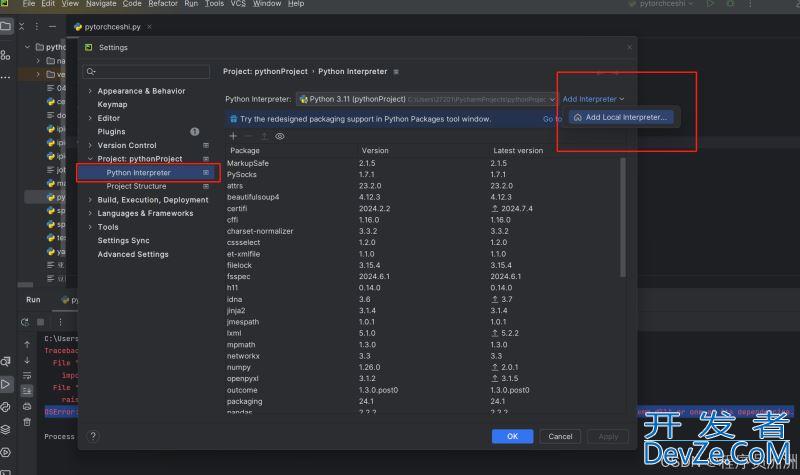The height and width of the screenshot is (475, 800).
Task: Open the VCS menu
Action: point(238,4)
